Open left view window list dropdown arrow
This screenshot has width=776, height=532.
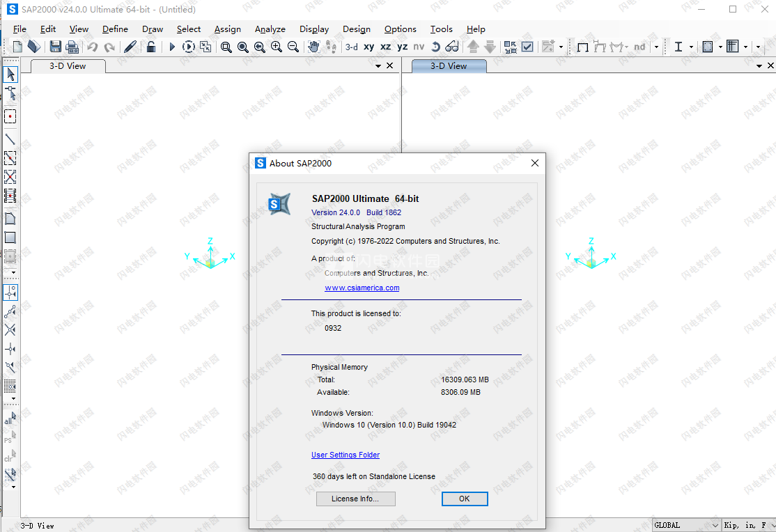click(x=378, y=66)
